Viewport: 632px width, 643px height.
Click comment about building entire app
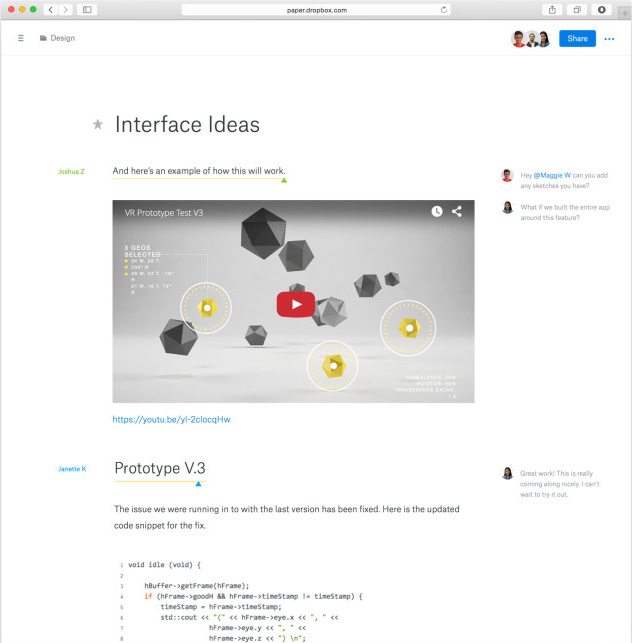[565, 212]
